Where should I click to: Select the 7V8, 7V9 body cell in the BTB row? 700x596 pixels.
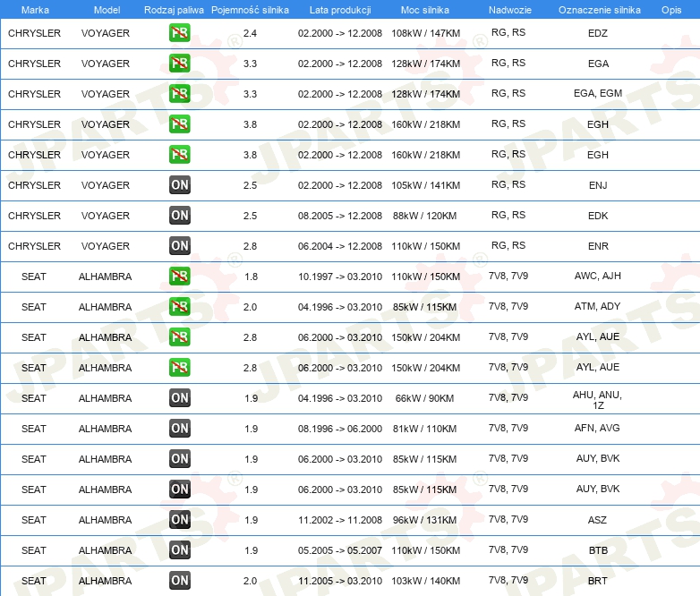click(508, 549)
